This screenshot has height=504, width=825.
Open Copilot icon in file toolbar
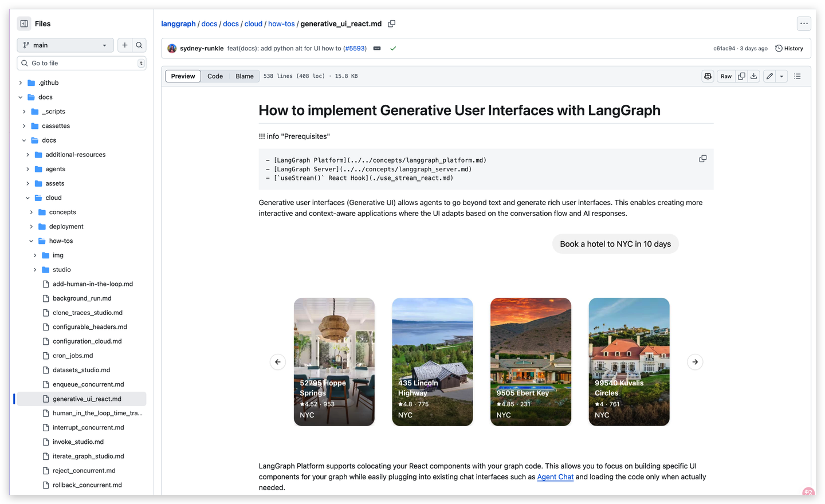[x=708, y=76]
